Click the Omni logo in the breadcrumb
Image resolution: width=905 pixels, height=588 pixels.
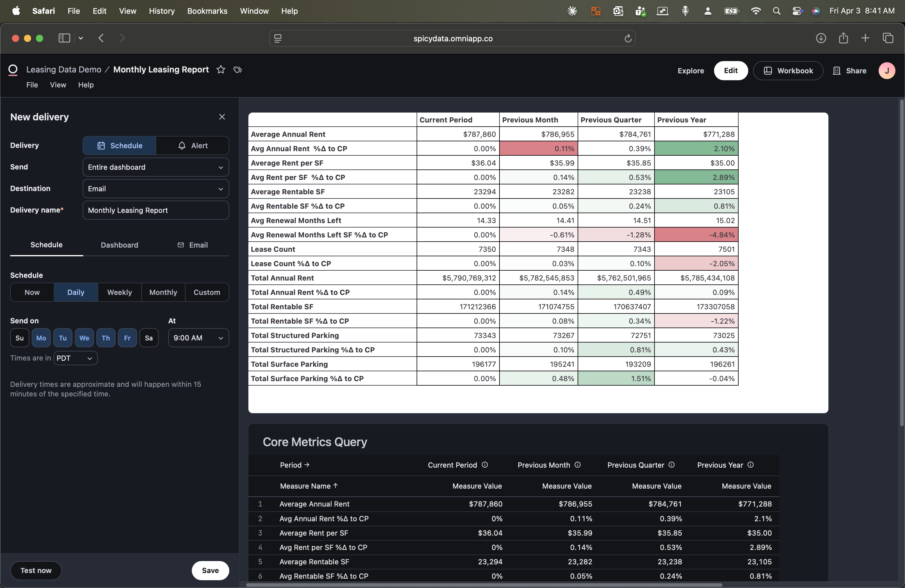tap(13, 69)
